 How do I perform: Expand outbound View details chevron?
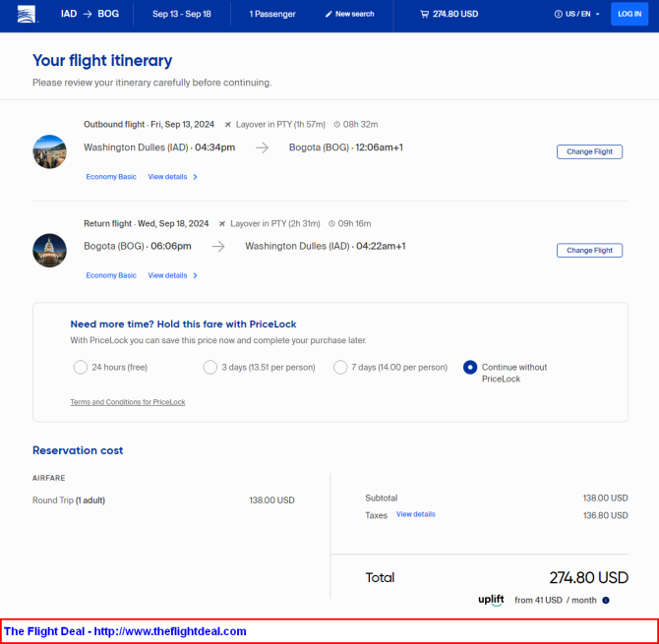point(195,177)
